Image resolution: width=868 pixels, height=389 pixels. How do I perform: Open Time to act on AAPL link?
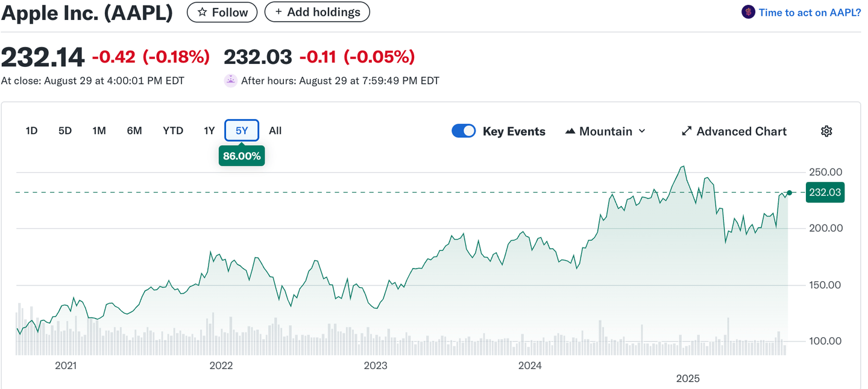click(810, 12)
